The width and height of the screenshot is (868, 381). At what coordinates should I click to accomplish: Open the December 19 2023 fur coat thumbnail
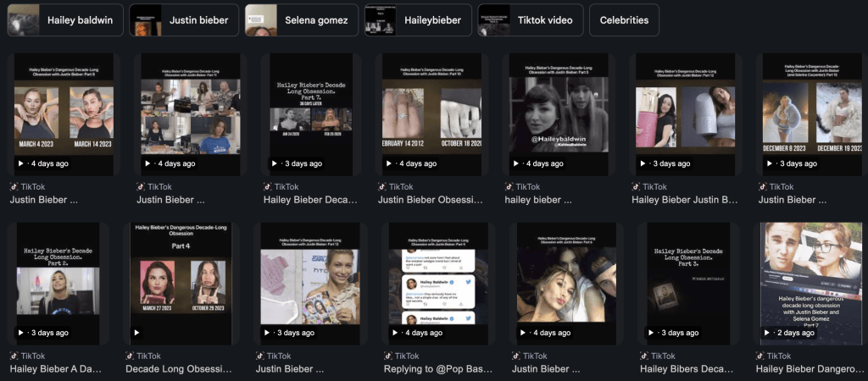coord(813,114)
